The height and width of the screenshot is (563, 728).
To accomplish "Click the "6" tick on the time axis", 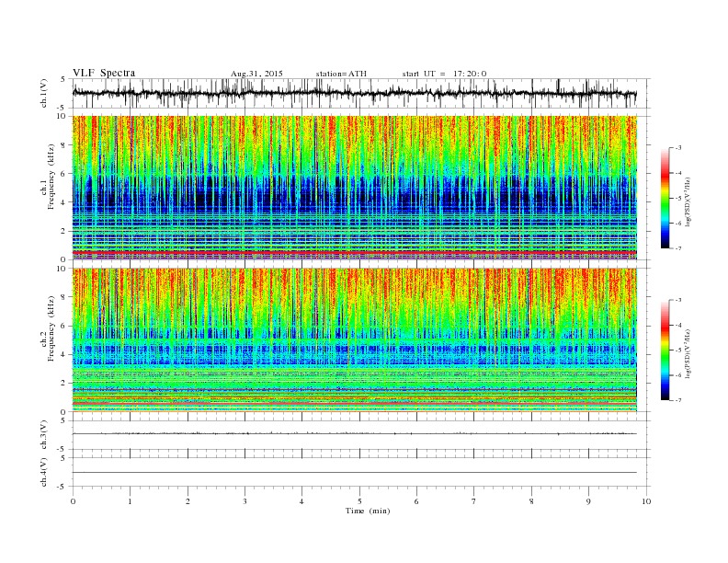I will click(x=416, y=501).
